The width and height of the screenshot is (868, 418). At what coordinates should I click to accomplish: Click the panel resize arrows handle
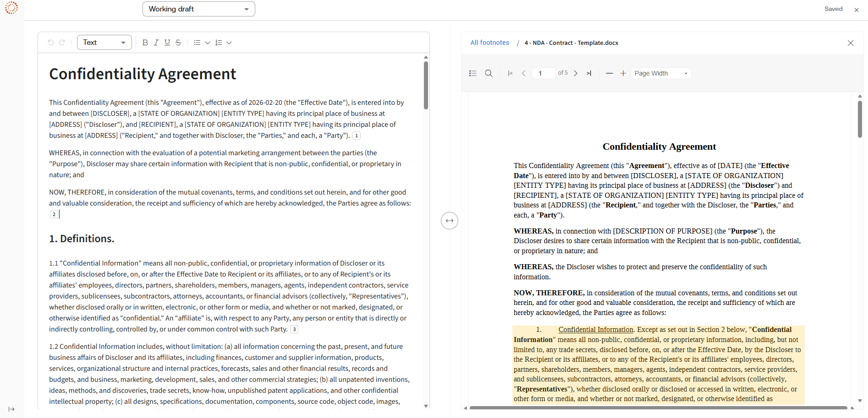tap(450, 221)
